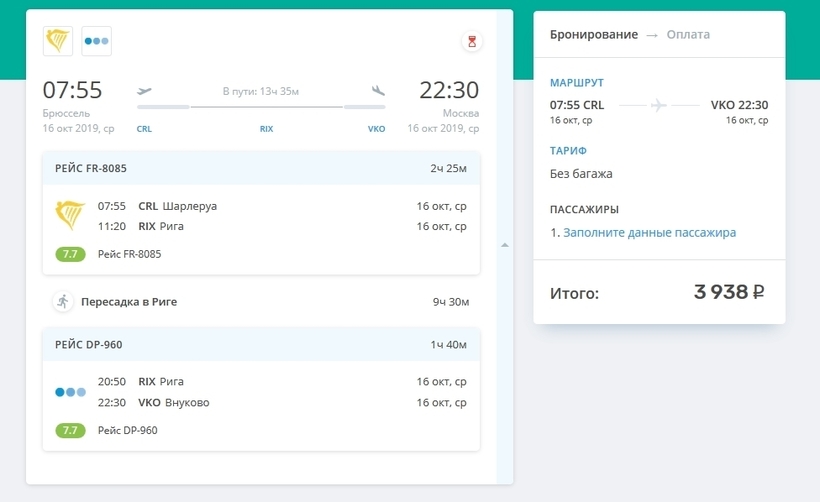Click the large 22:30 arrival time
This screenshot has width=820, height=502.
click(x=449, y=90)
